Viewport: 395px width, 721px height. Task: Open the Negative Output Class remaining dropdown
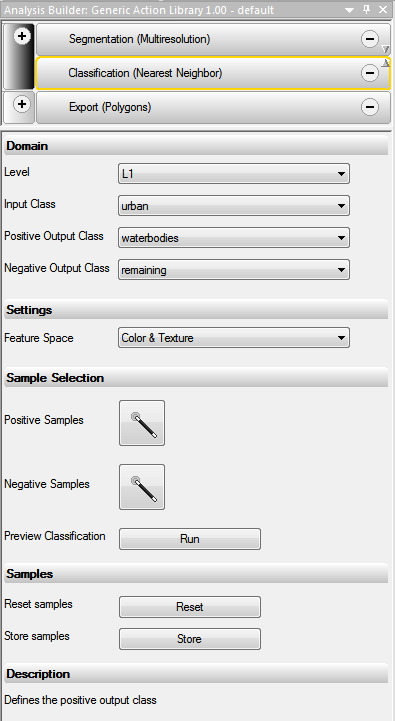click(234, 270)
